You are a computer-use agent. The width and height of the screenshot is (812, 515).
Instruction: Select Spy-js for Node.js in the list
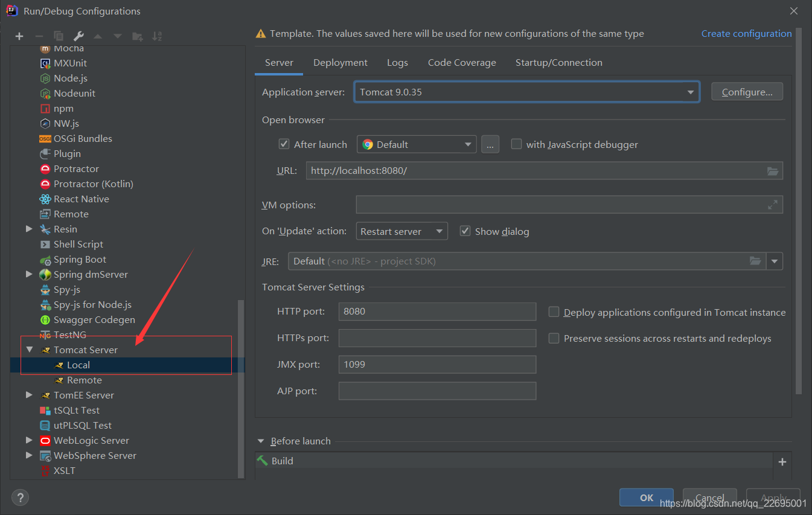click(92, 304)
